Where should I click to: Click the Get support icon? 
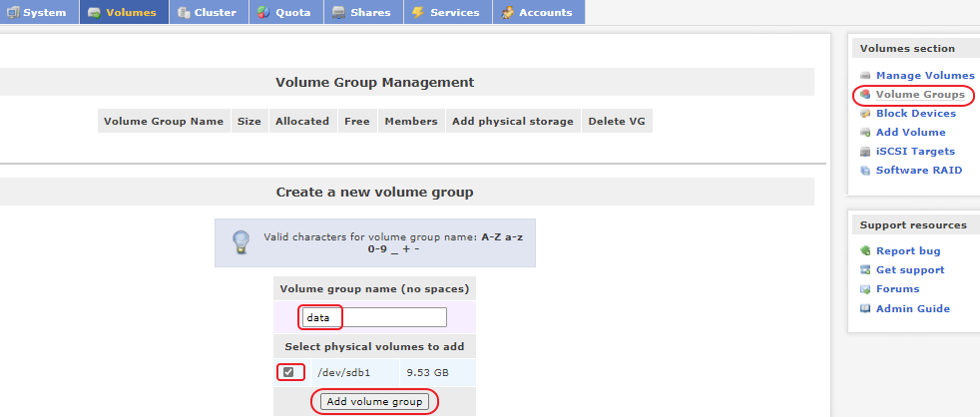(x=865, y=270)
